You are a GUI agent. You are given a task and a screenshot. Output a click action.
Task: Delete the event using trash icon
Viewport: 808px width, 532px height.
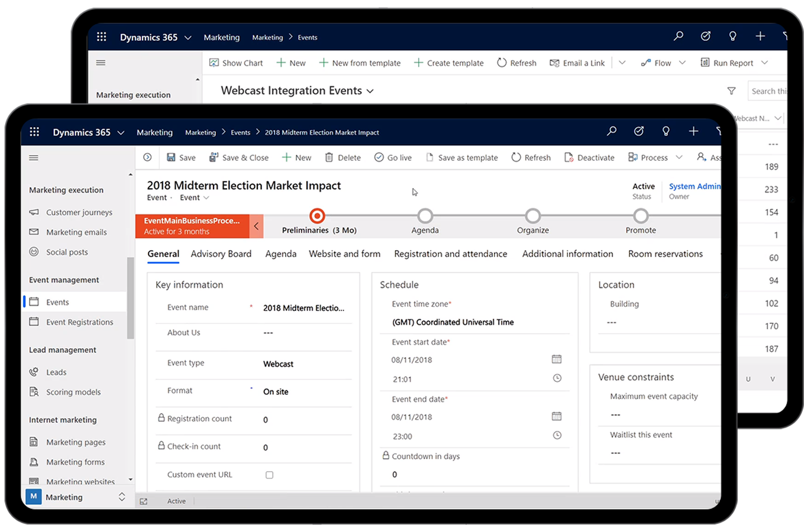click(x=343, y=157)
